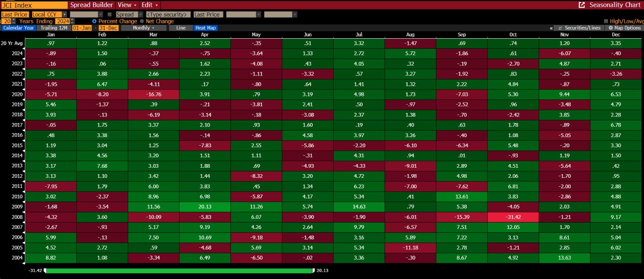
Task: Click the -11.18 cell for August 2005
Action: coord(411,248)
